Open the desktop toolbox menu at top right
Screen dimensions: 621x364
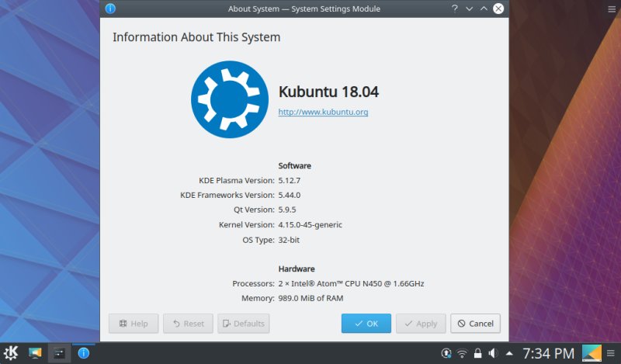(612, 9)
